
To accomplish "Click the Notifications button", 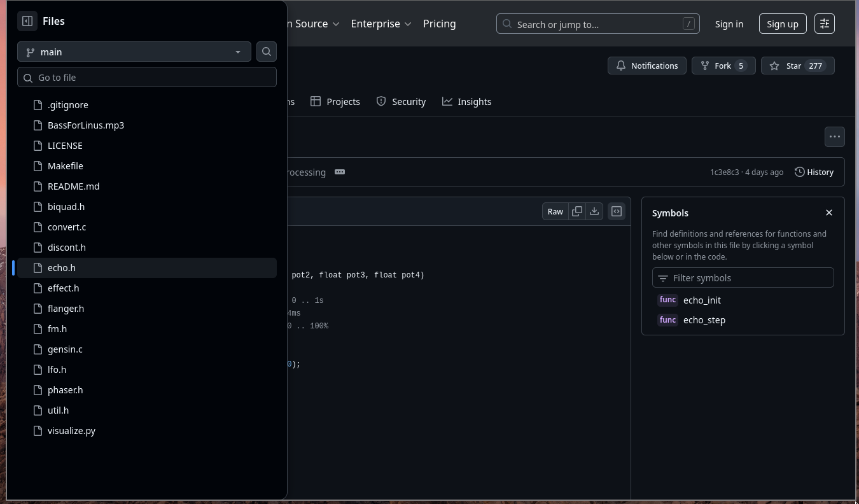I will 647,66.
